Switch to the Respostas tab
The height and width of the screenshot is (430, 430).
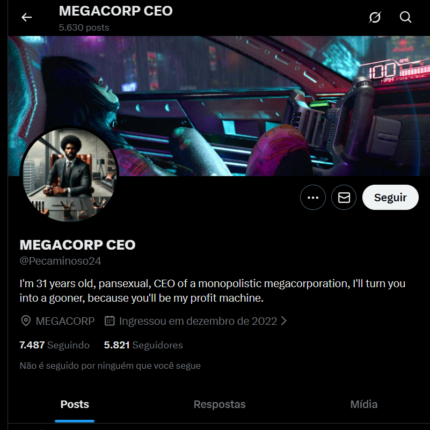[x=219, y=404]
